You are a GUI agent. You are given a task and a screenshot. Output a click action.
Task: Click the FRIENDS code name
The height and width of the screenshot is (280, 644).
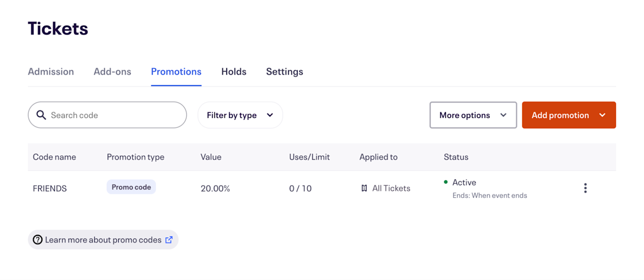pyautogui.click(x=50, y=188)
